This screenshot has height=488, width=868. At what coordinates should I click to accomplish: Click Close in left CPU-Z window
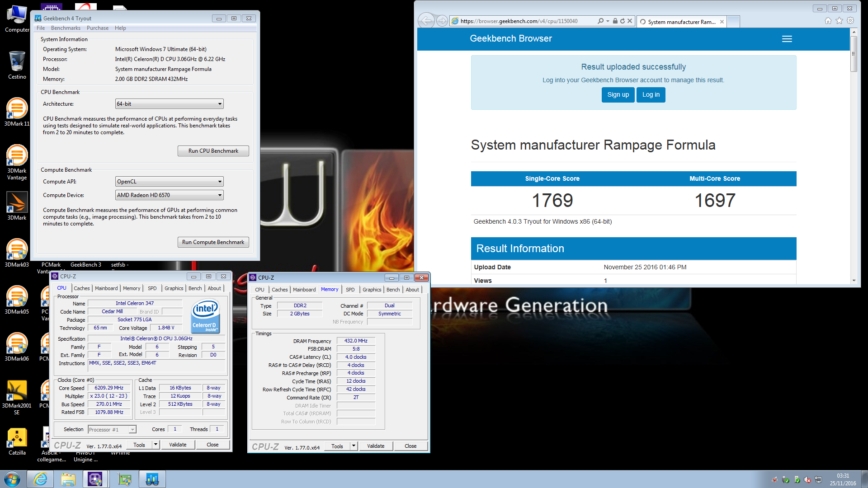(212, 445)
